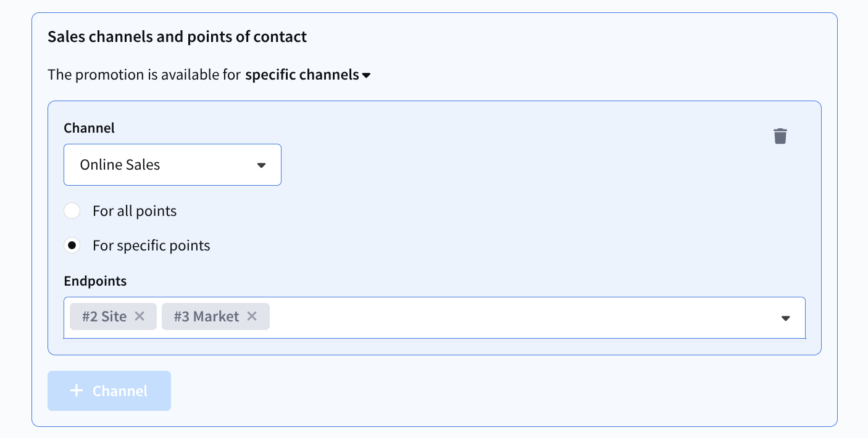
Task: Expand the Endpoints list with its arrow
Action: click(x=785, y=318)
